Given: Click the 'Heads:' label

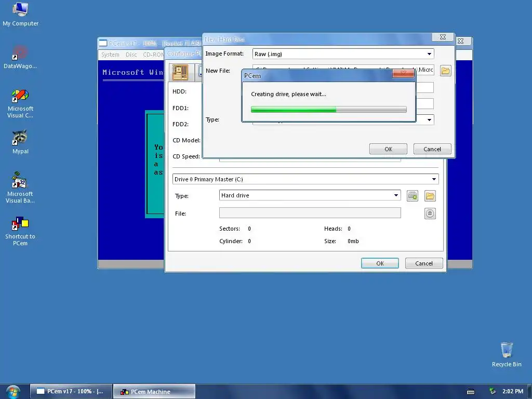Looking at the screenshot, I should 333,229.
